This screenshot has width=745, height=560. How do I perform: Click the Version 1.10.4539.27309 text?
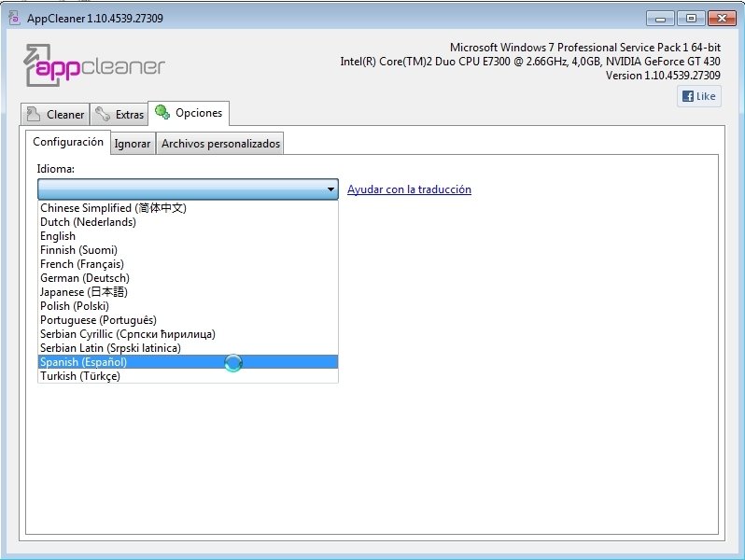tap(663, 75)
